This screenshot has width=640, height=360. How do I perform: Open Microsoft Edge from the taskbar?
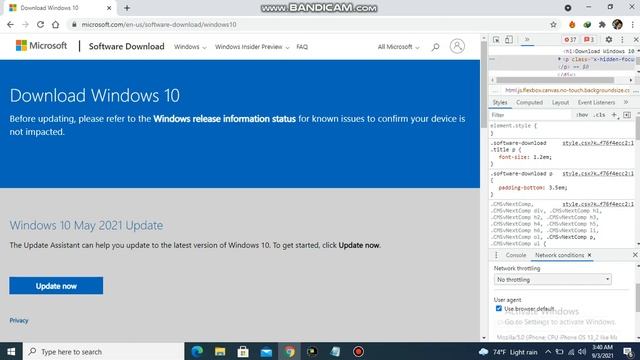click(x=198, y=351)
